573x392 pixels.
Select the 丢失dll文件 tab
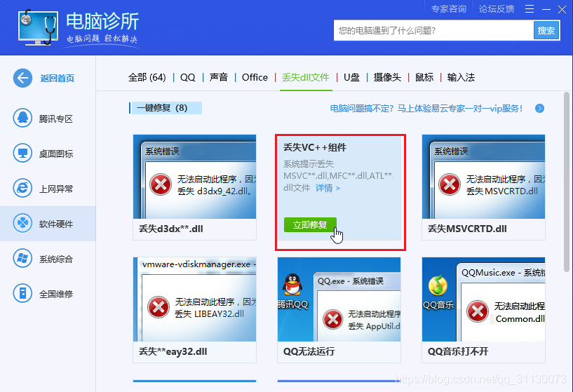click(306, 77)
